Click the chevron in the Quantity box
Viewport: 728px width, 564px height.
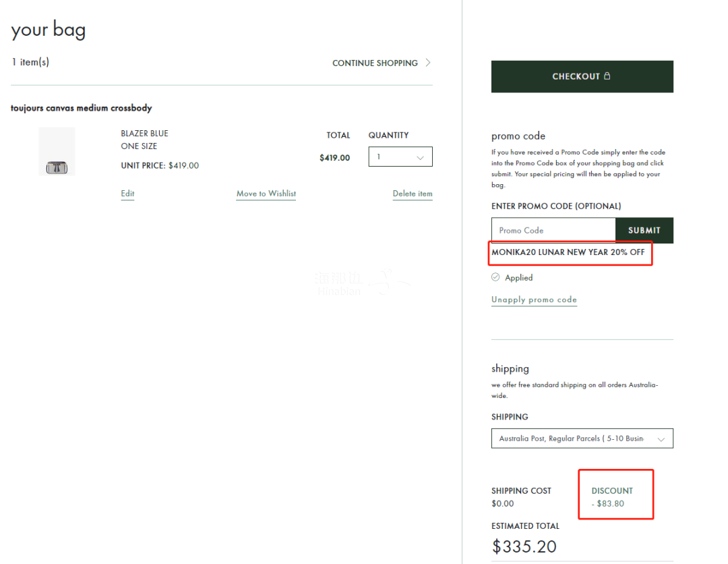[421, 157]
